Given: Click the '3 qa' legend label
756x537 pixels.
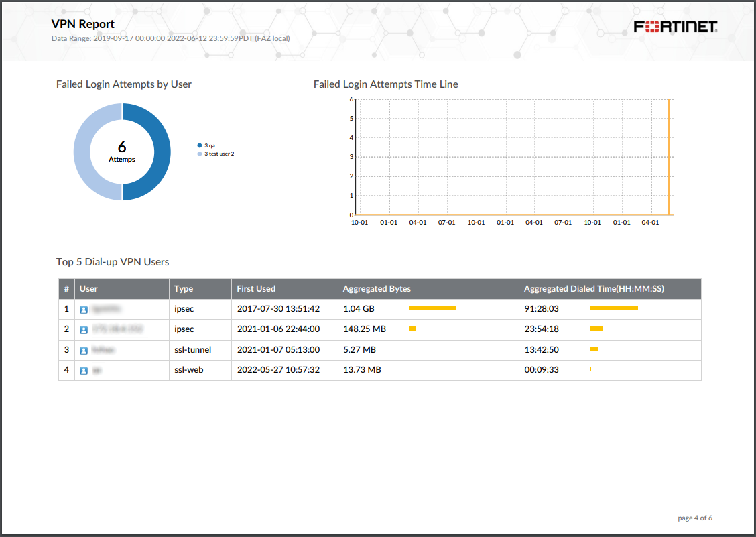Looking at the screenshot, I should pos(210,145).
